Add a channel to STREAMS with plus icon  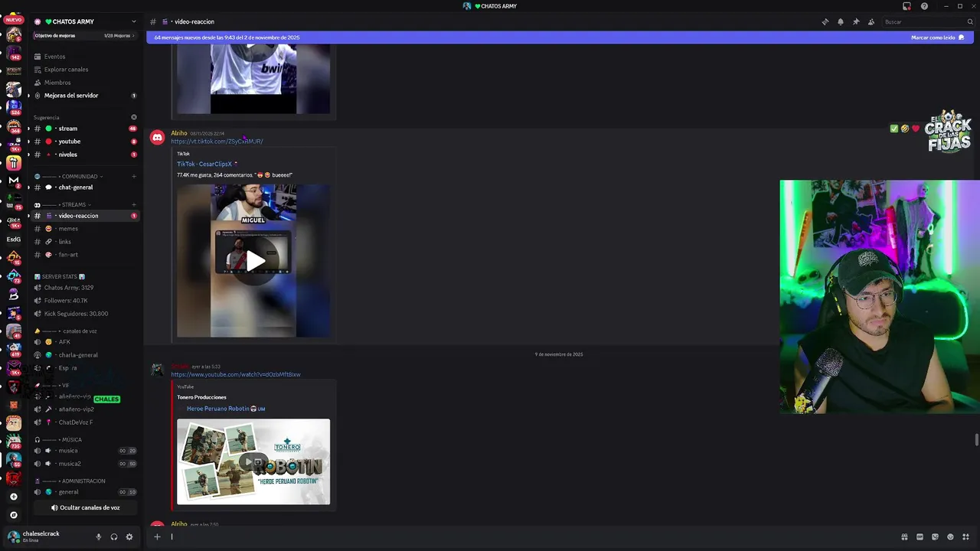(134, 205)
